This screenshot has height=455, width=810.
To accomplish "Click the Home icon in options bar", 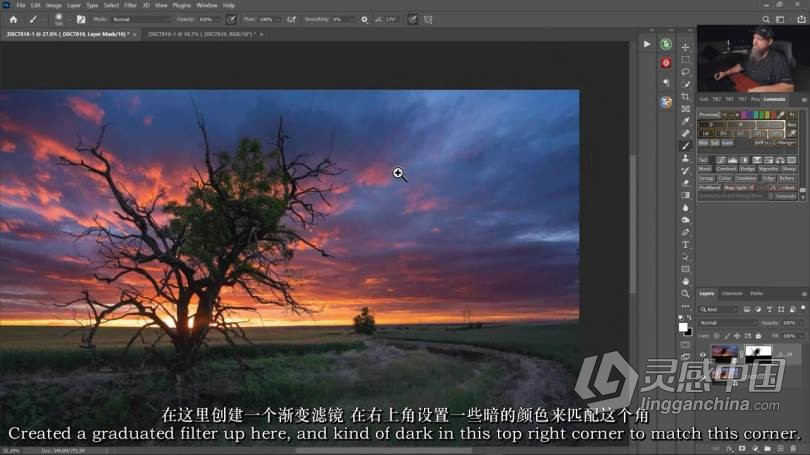I will point(13,19).
